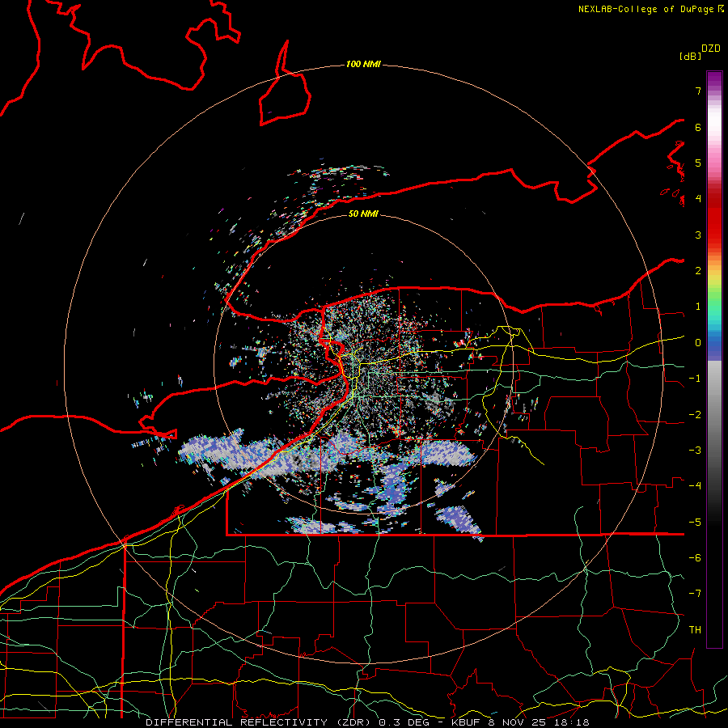Click the "-3" value on the color scale
728x728 pixels.
(x=695, y=451)
